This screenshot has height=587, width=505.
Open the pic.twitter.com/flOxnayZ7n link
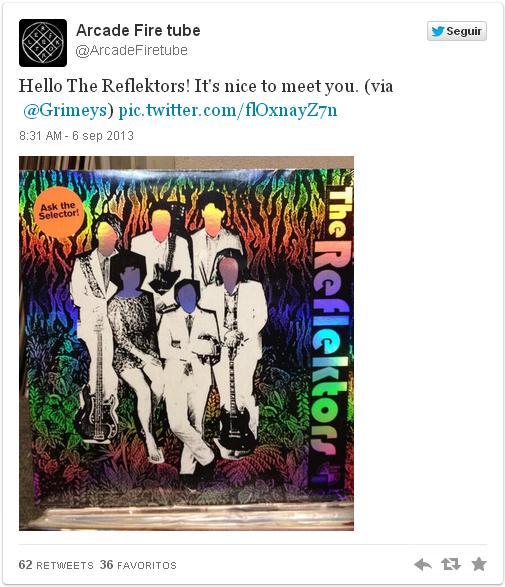pyautogui.click(x=228, y=110)
